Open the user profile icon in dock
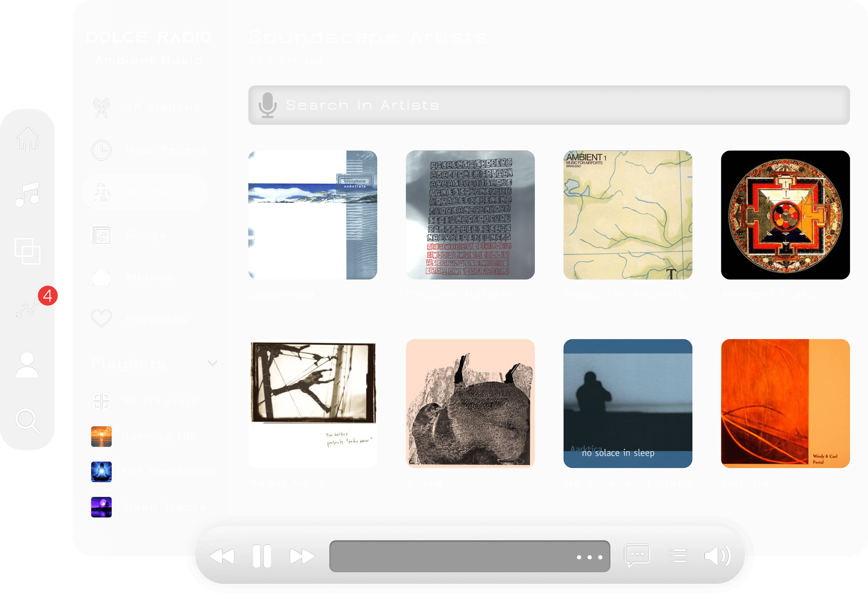Screen dimensions: 868x599 (27, 364)
